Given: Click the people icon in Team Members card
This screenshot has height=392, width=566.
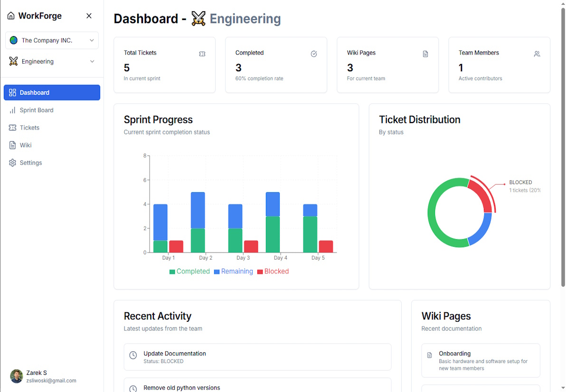Looking at the screenshot, I should (537, 54).
